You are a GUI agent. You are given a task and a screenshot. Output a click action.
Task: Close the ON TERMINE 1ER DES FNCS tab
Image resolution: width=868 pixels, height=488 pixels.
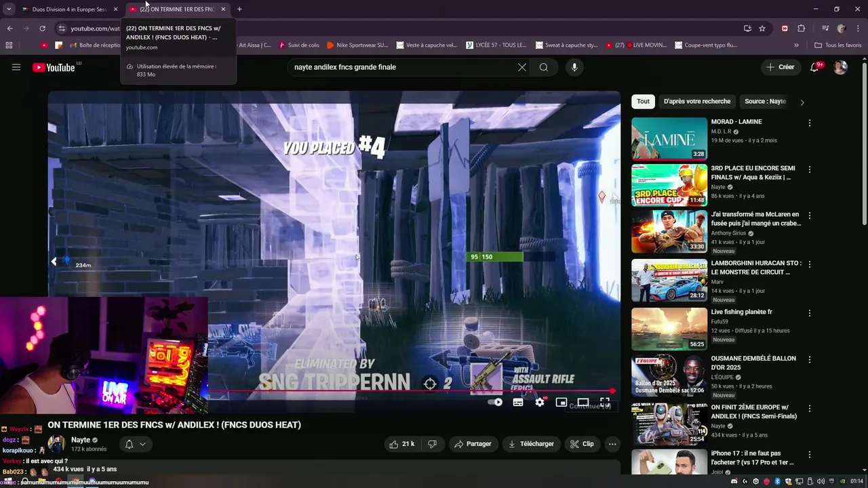point(223,9)
